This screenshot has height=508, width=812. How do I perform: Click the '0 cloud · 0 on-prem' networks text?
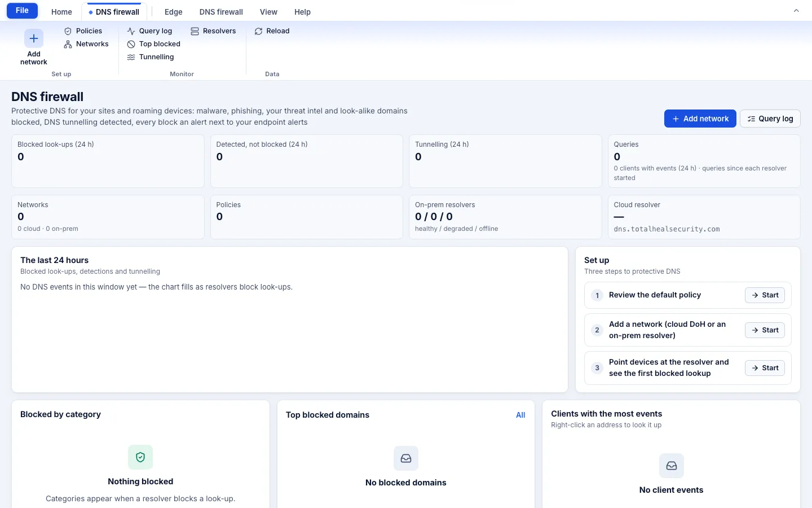[x=48, y=229]
